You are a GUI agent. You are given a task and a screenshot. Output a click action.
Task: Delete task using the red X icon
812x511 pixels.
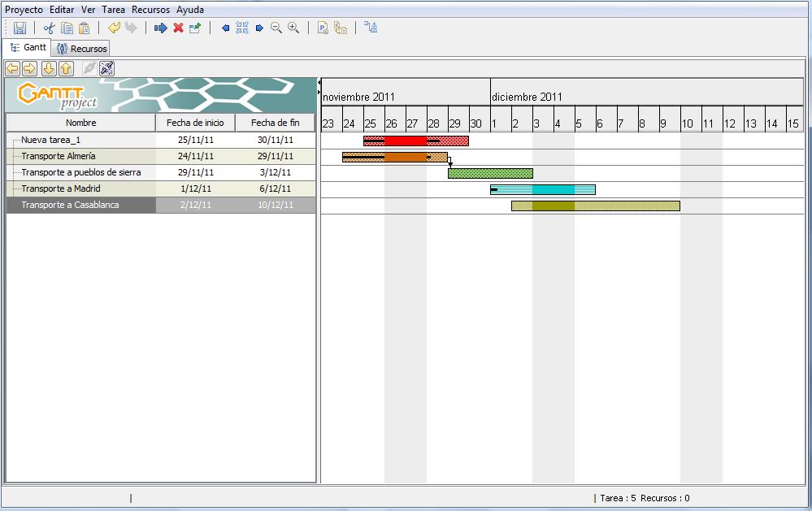(178, 28)
